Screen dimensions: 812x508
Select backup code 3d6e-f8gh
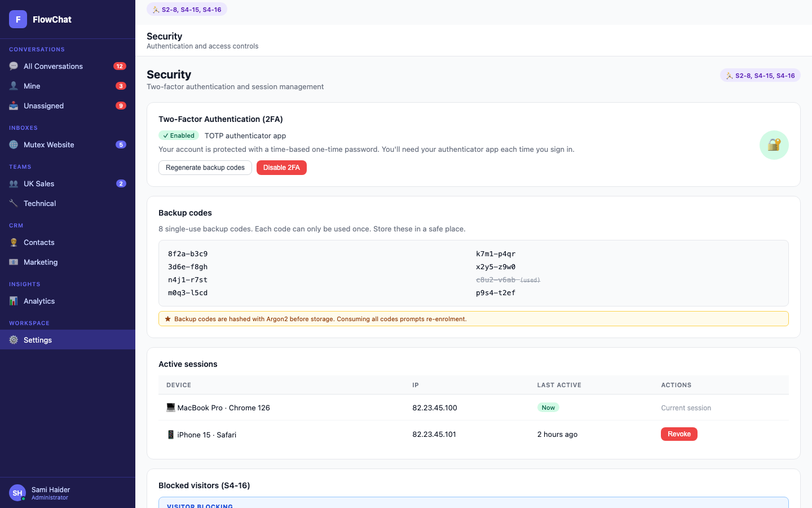click(188, 267)
